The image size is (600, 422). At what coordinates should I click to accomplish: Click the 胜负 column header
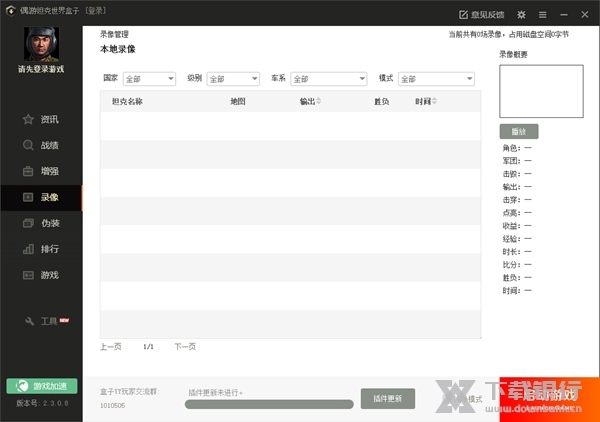pos(382,101)
